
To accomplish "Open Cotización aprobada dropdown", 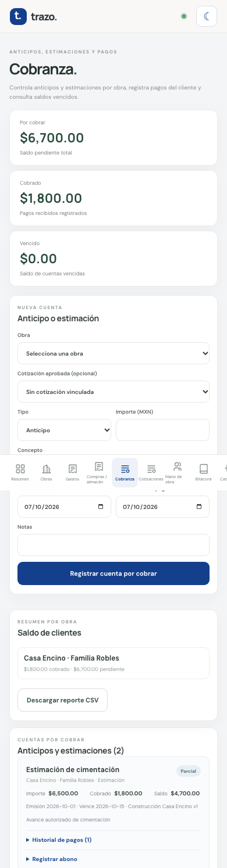I will pyautogui.click(x=114, y=392).
